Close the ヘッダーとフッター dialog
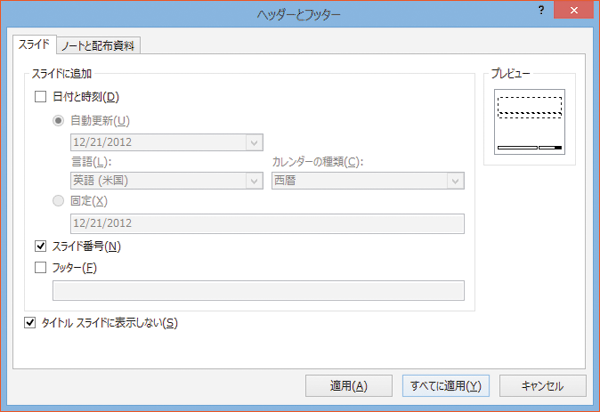Screen dimensions: 600x412 [574, 10]
